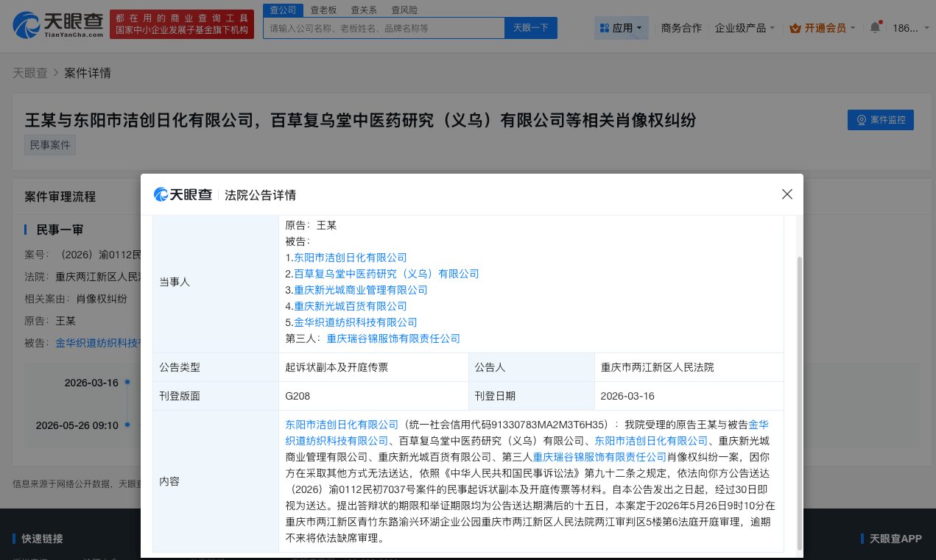The width and height of the screenshot is (936, 560).
Task: Expand the 应用 dropdown menu
Action: pyautogui.click(x=638, y=27)
